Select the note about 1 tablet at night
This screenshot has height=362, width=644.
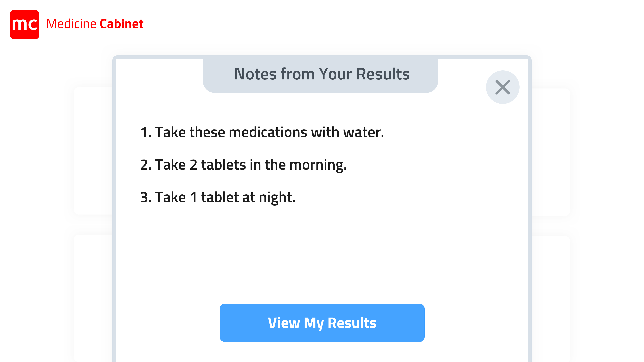pyautogui.click(x=218, y=198)
